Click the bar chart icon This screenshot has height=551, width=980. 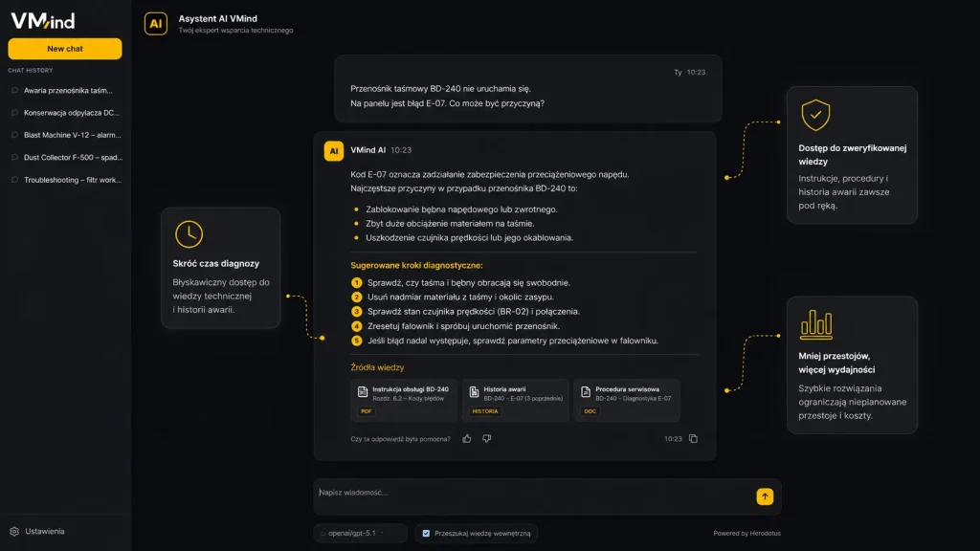coord(816,325)
